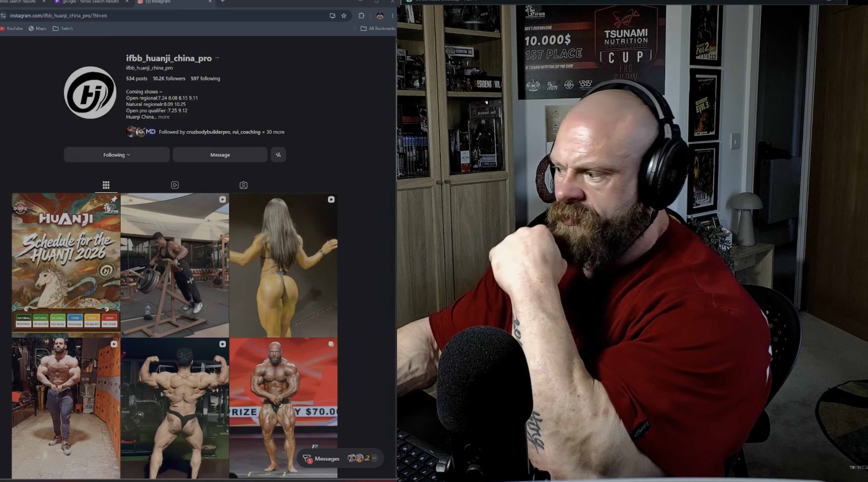
Task: Send a message via the Message button
Action: click(x=220, y=154)
